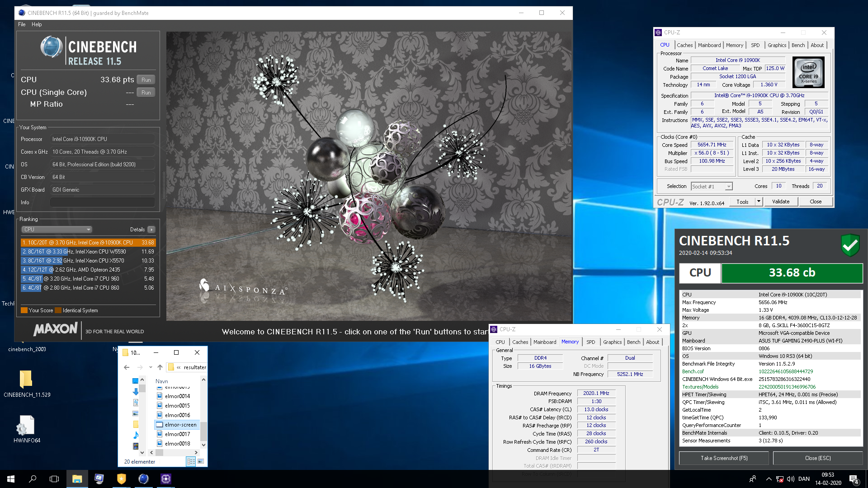Click Music note icon in Explorer sidebar
Screen dimensions: 868x488
click(x=135, y=435)
